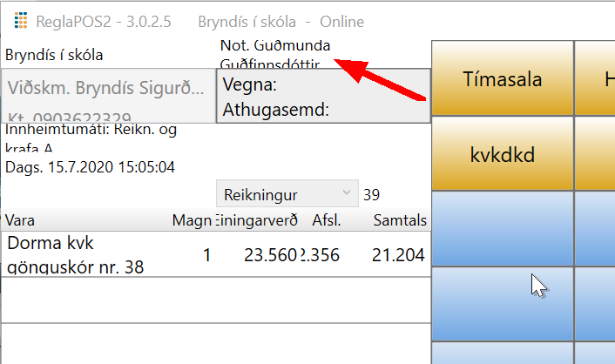Click the Magn column header
615x364 pixels.
point(192,221)
